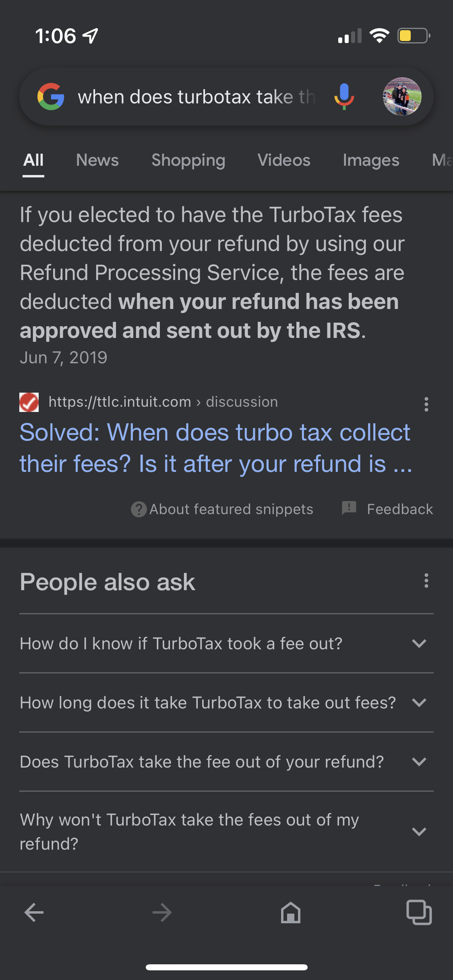Switch to the Images tab
Screen dimensions: 453x980
(371, 160)
